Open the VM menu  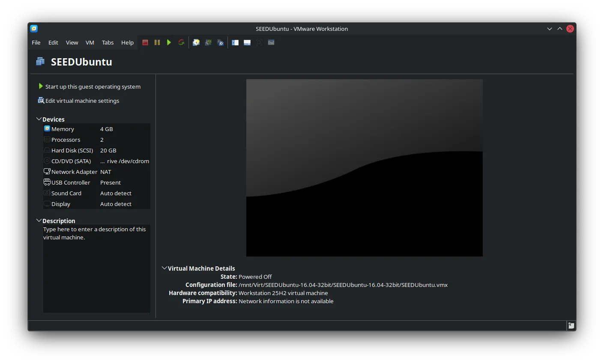click(x=90, y=42)
